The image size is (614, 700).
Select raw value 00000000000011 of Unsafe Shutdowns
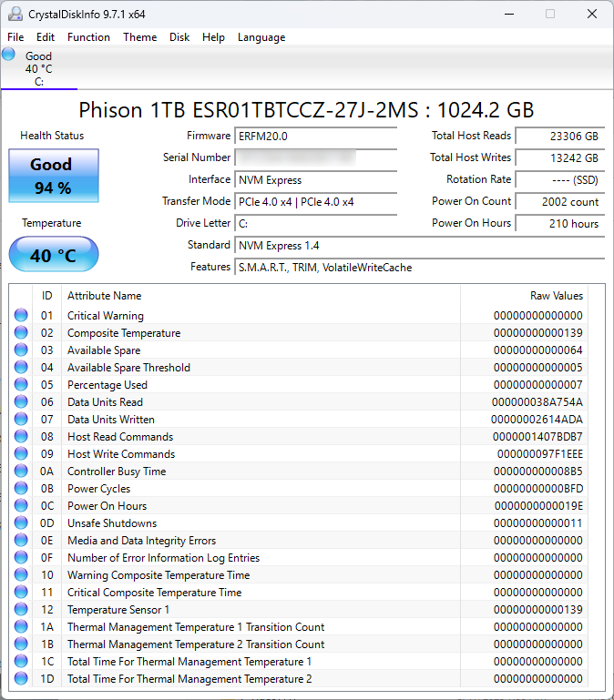tap(538, 523)
